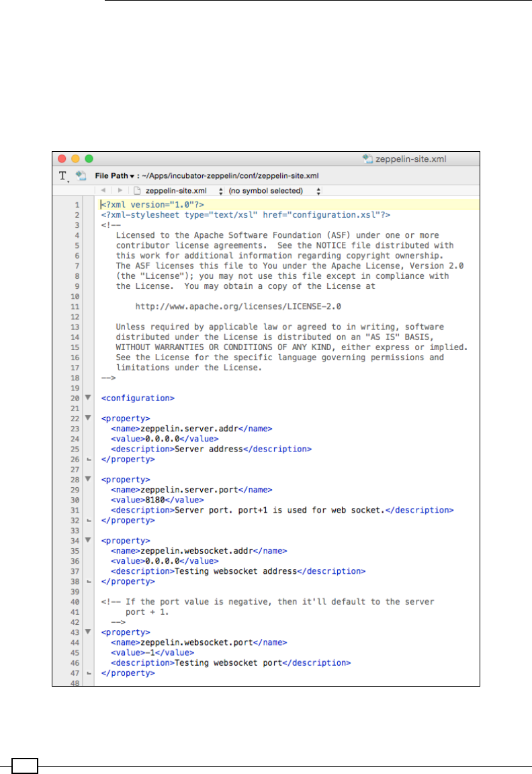Click the <configuration> tag
532x774 pixels.
pyautogui.click(x=138, y=398)
